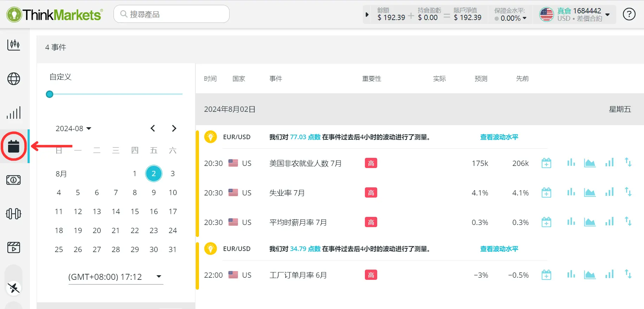Image resolution: width=644 pixels, height=309 pixels.
Task: Select August 15 in the calendar
Action: coord(135,212)
